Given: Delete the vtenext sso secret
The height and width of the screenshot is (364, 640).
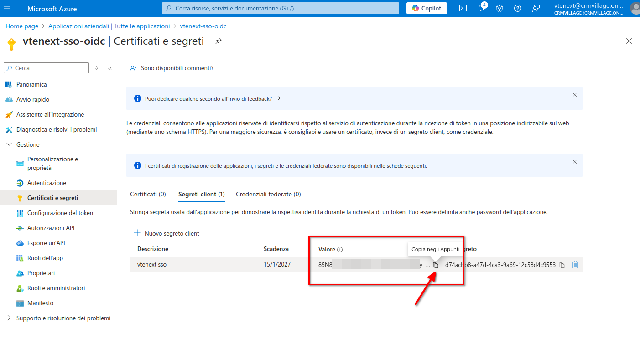Looking at the screenshot, I should click(575, 265).
